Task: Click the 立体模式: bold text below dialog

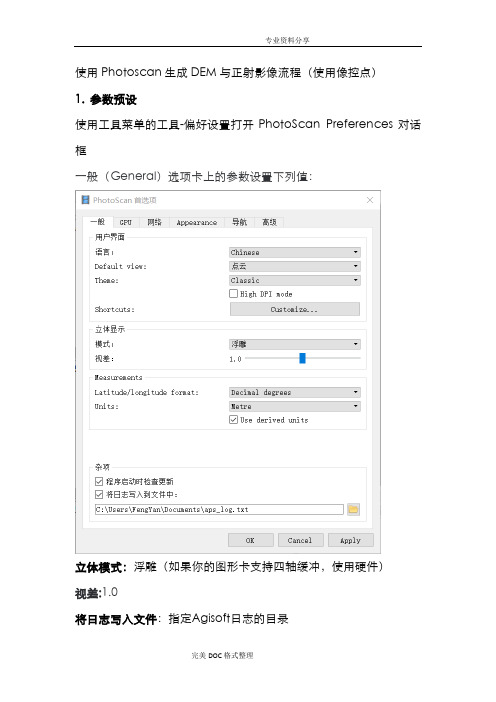Action: click(102, 567)
